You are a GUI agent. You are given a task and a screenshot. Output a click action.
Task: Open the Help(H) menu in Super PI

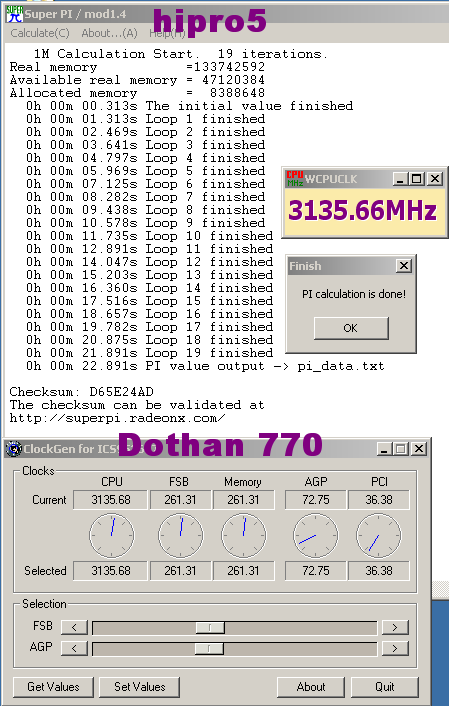[167, 33]
